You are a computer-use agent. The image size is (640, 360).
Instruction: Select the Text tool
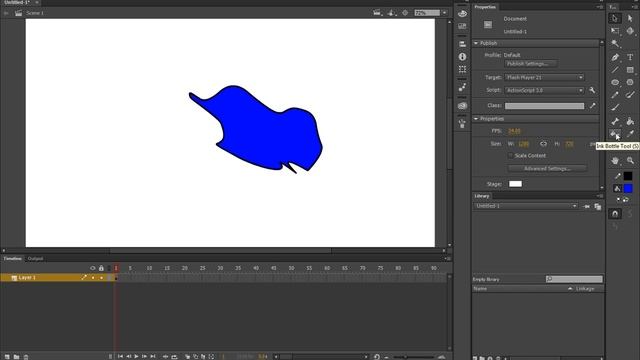(x=630, y=57)
